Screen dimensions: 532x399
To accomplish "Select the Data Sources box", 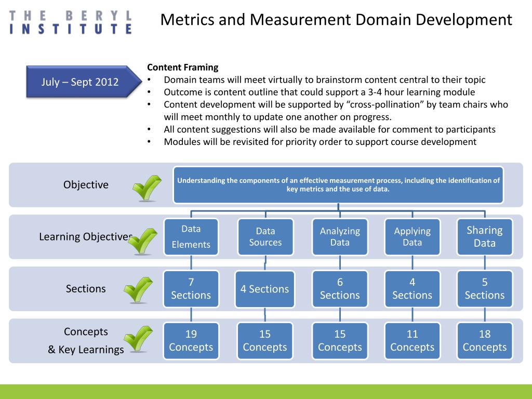I will coord(265,237).
